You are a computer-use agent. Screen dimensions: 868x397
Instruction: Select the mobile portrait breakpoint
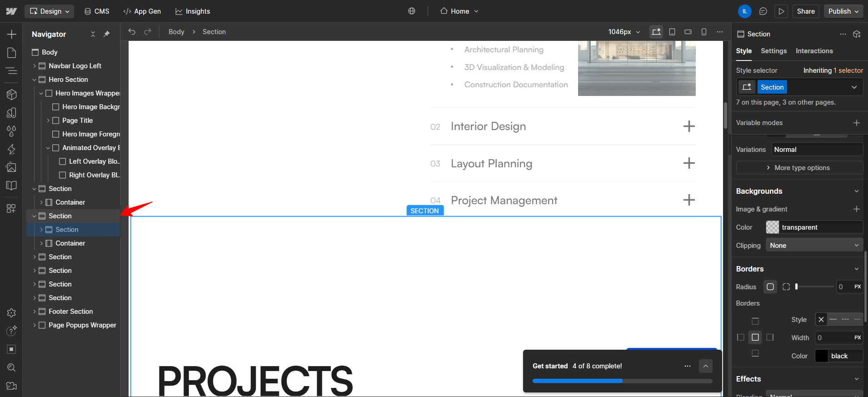[704, 32]
